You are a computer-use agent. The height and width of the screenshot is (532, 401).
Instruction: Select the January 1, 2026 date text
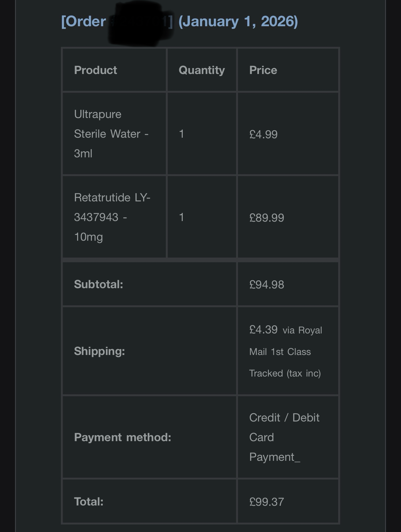click(x=238, y=22)
